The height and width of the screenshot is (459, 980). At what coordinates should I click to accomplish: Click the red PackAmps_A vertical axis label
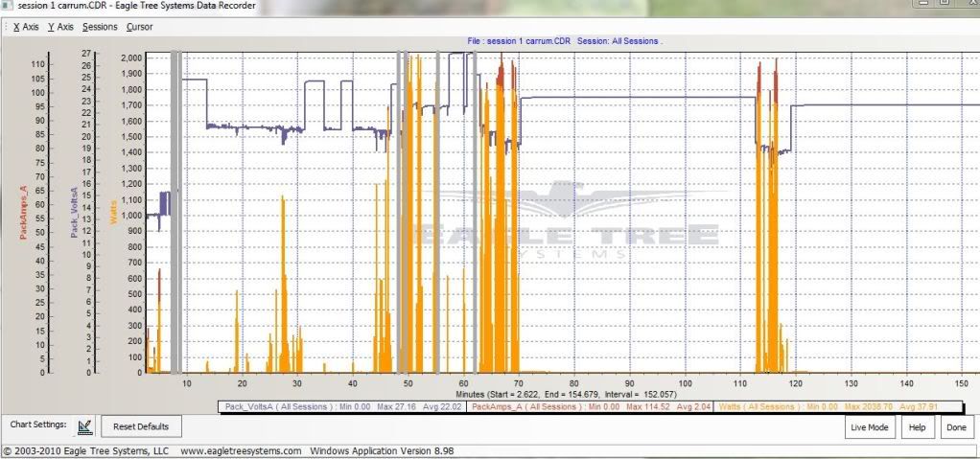(x=23, y=214)
